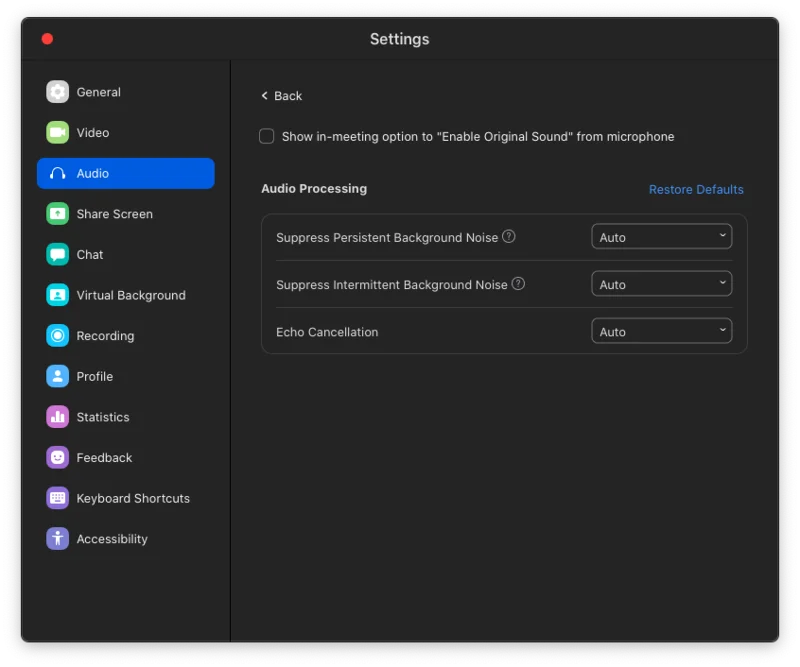Click the Virtual Background icon
The width and height of the screenshot is (800, 667).
coord(58,295)
